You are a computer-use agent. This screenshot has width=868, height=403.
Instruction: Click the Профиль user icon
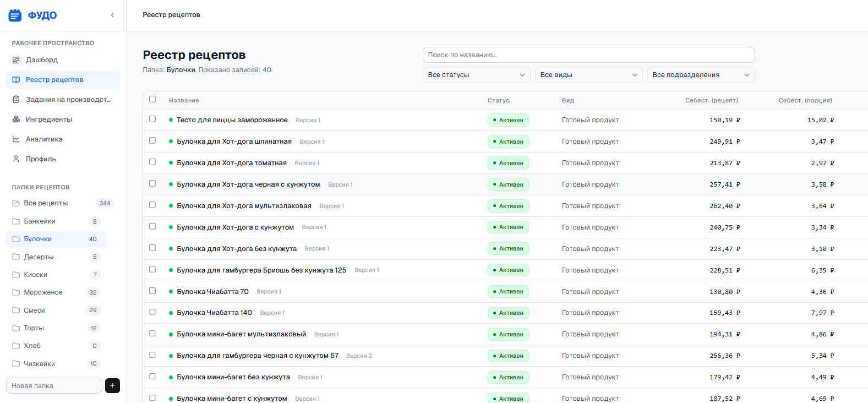[16, 159]
